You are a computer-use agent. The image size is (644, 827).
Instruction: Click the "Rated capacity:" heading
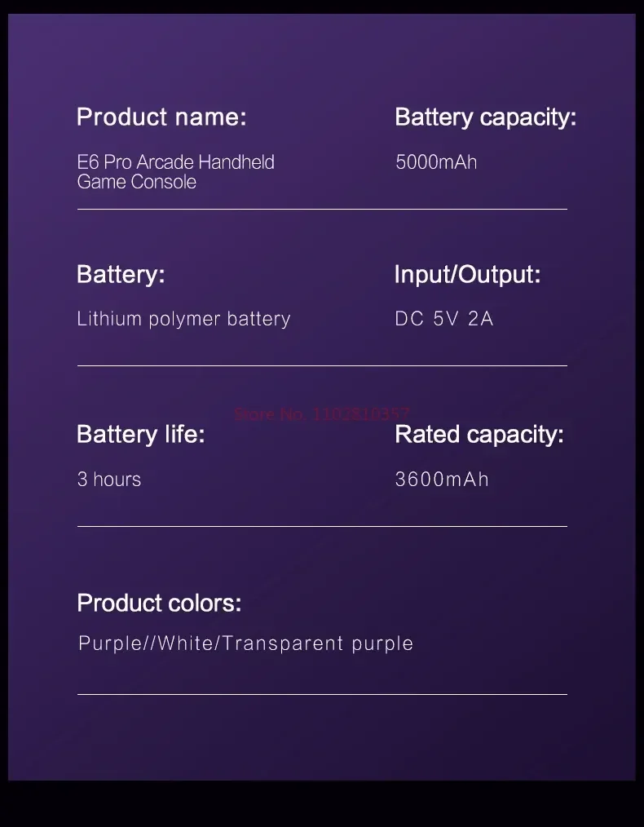pos(479,435)
